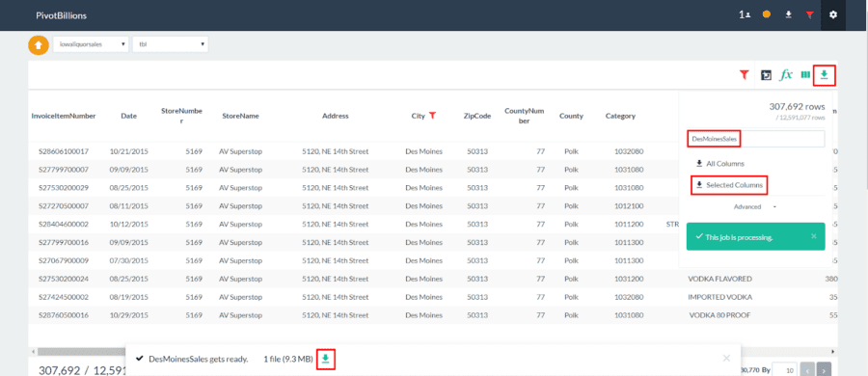Select invoice cell S27067900009
The width and height of the screenshot is (868, 376).
coord(64,261)
